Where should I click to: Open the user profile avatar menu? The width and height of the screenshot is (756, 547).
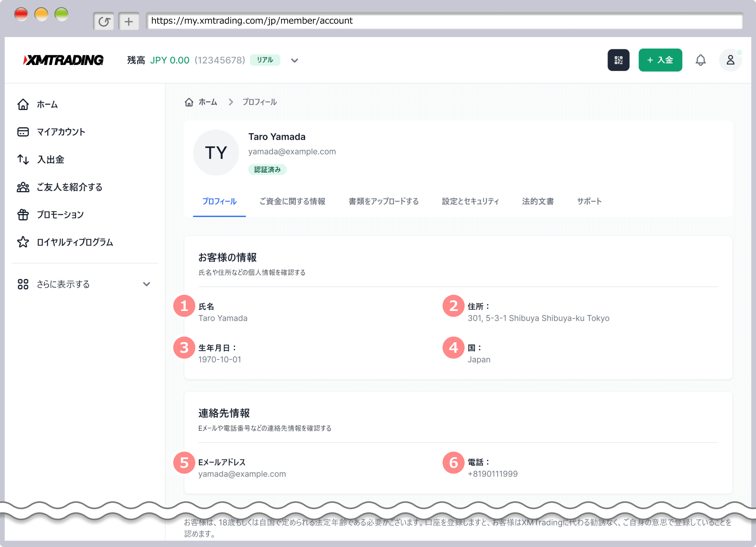click(730, 60)
